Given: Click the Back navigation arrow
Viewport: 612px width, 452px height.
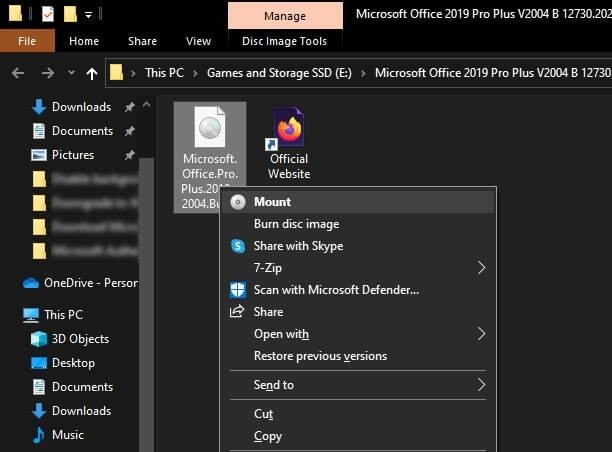Looking at the screenshot, I should click(x=18, y=73).
